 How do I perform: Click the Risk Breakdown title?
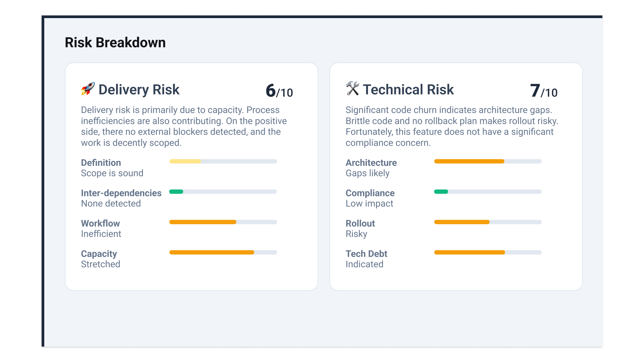(115, 43)
